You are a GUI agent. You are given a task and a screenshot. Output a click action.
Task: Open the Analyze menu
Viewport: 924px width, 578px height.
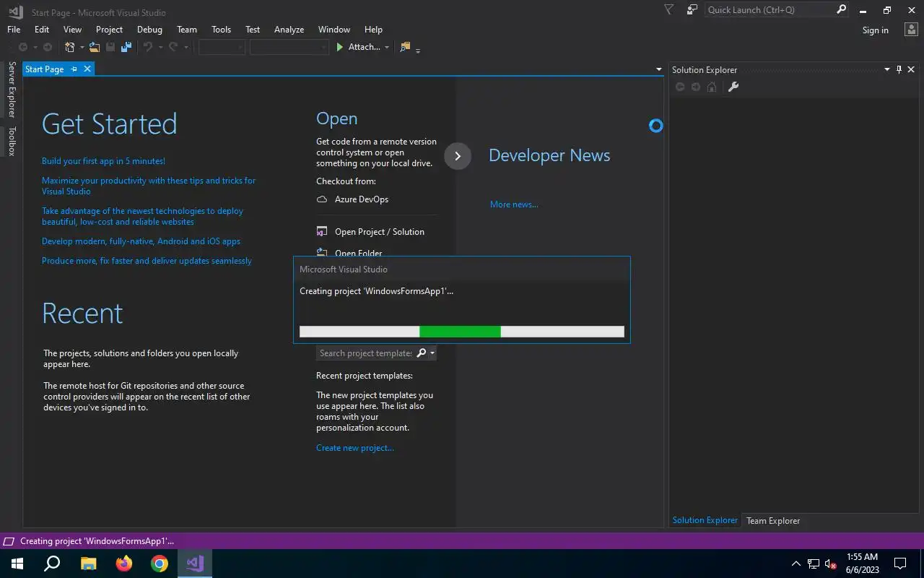[289, 30]
